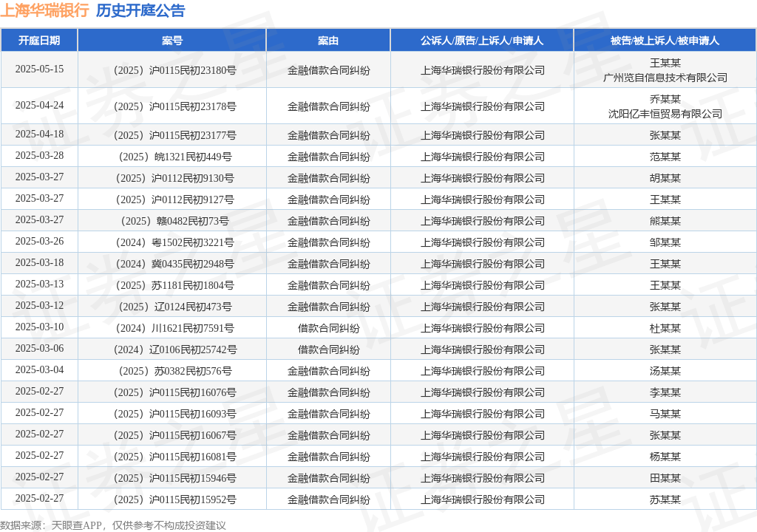Image resolution: width=757 pixels, height=532 pixels.
Task: Click the 开庭日期 column header
Action: pos(39,41)
